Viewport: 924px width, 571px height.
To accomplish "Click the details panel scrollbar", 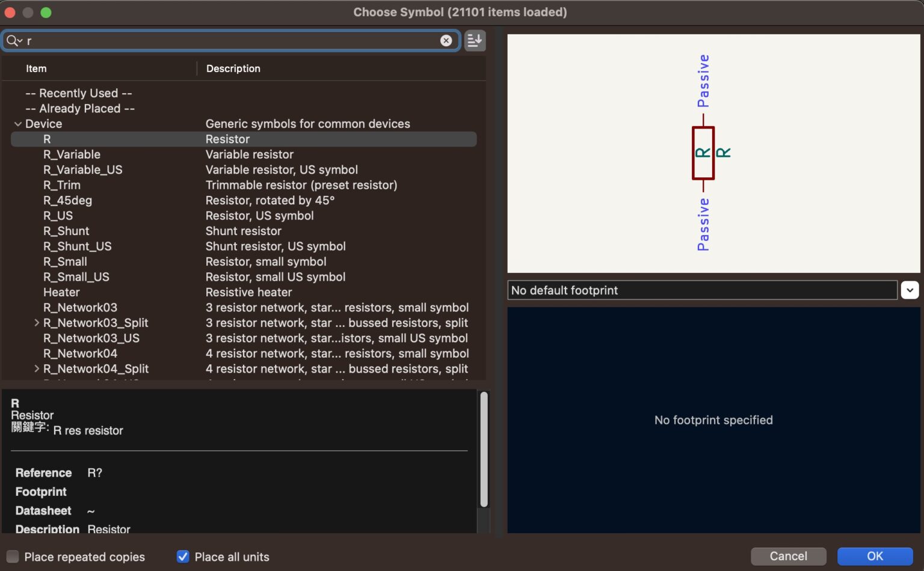I will [484, 450].
